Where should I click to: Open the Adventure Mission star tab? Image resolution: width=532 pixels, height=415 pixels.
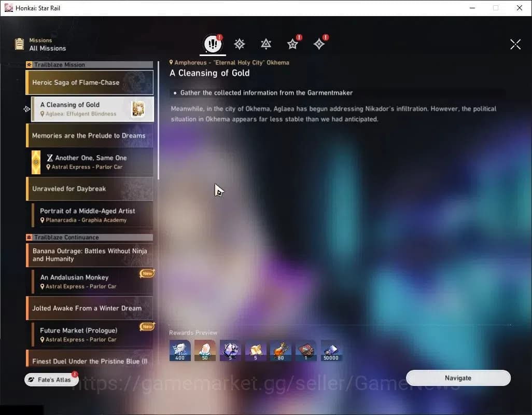(x=292, y=44)
